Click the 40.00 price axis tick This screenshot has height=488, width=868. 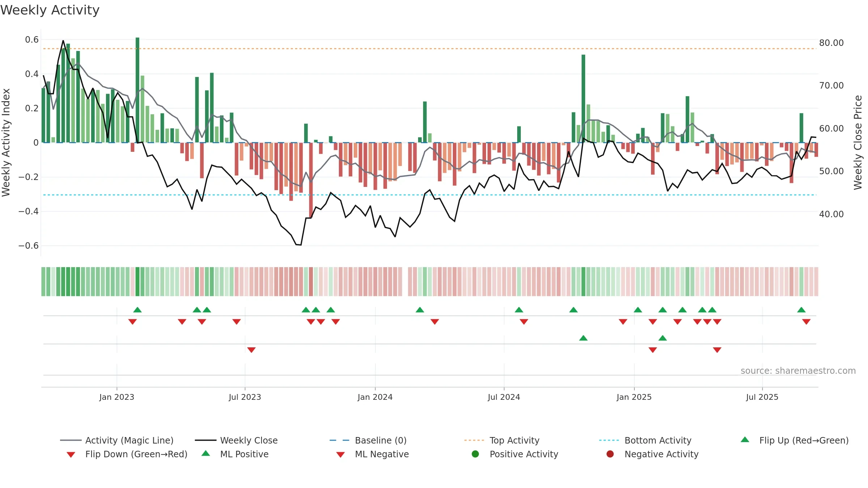831,214
